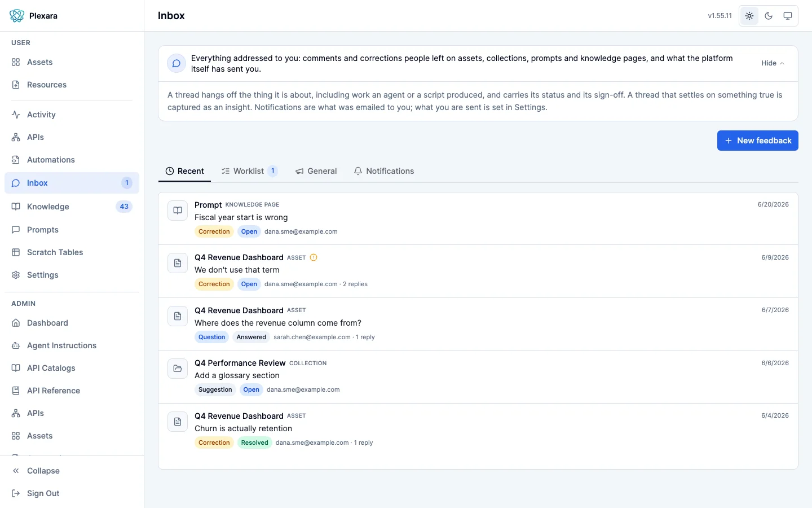
Task: Click the Automations icon in sidebar
Action: point(16,160)
